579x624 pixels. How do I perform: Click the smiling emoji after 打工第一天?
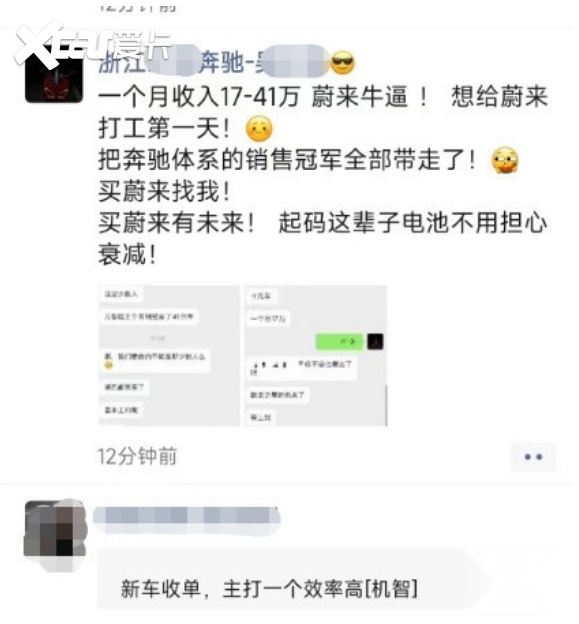pyautogui.click(x=259, y=129)
